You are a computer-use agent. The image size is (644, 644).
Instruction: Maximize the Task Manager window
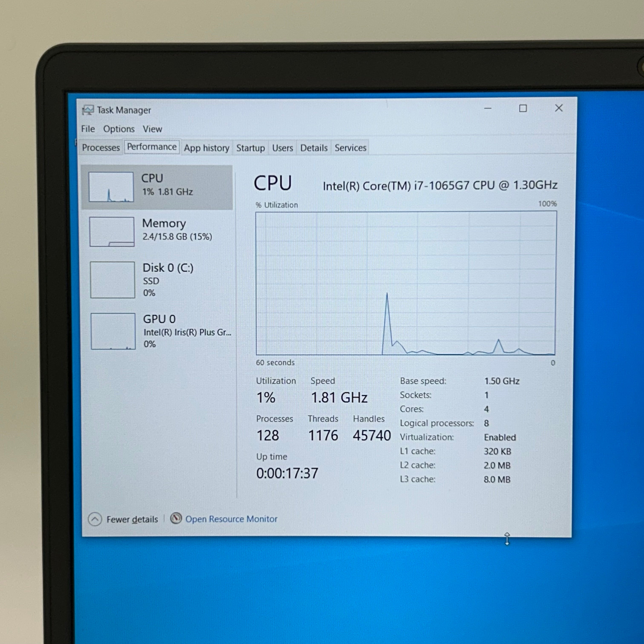tap(523, 108)
